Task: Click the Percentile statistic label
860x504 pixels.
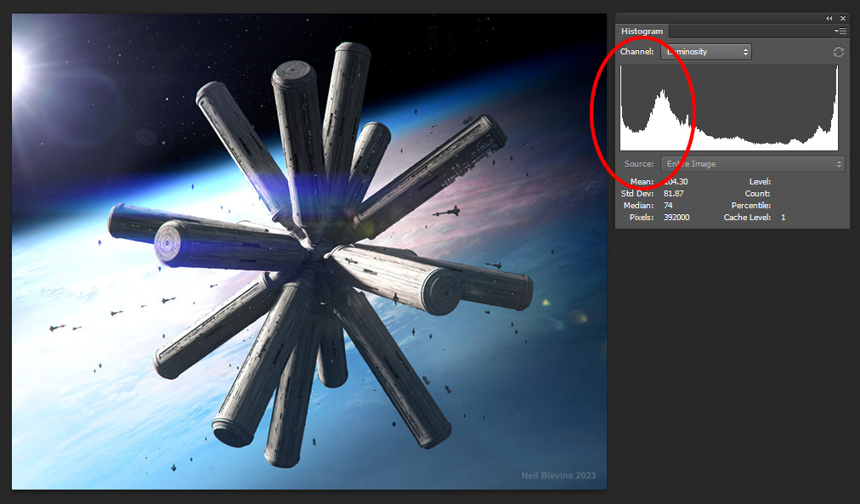Action: tap(750, 206)
